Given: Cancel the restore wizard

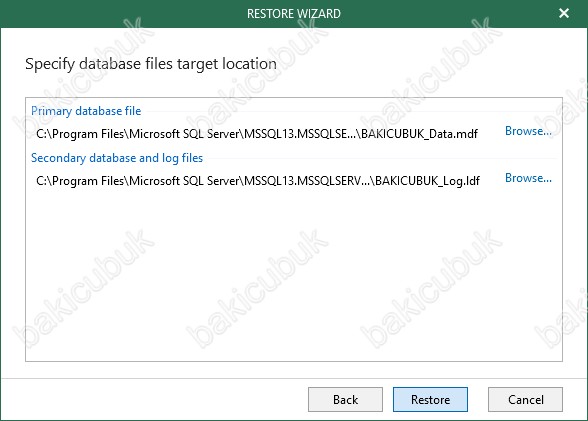Looking at the screenshot, I should [x=525, y=400].
